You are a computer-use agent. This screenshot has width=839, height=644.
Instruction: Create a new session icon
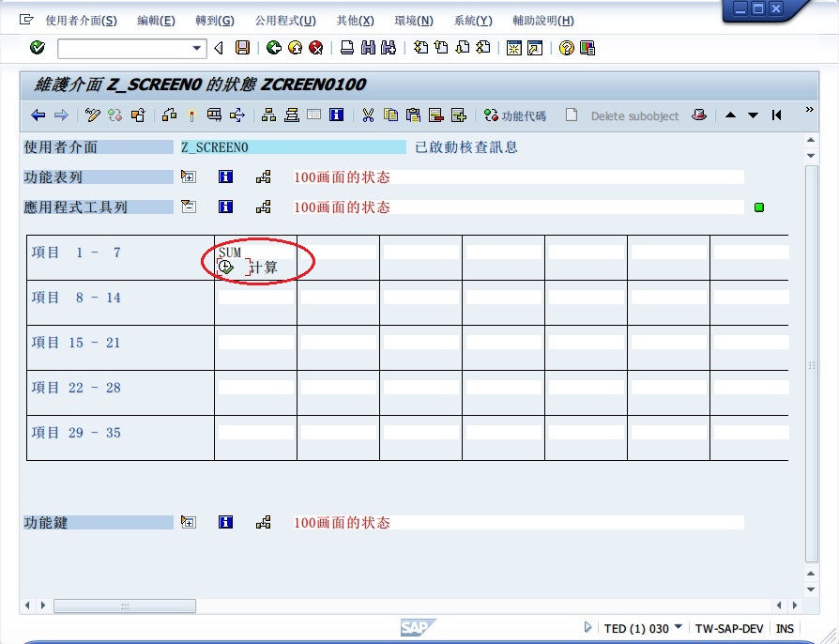click(513, 48)
